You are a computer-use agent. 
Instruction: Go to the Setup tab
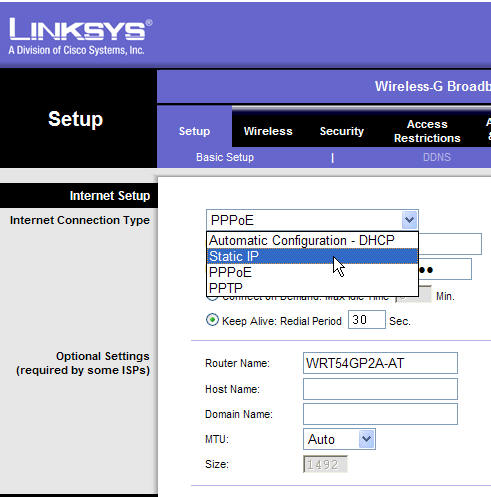194,131
